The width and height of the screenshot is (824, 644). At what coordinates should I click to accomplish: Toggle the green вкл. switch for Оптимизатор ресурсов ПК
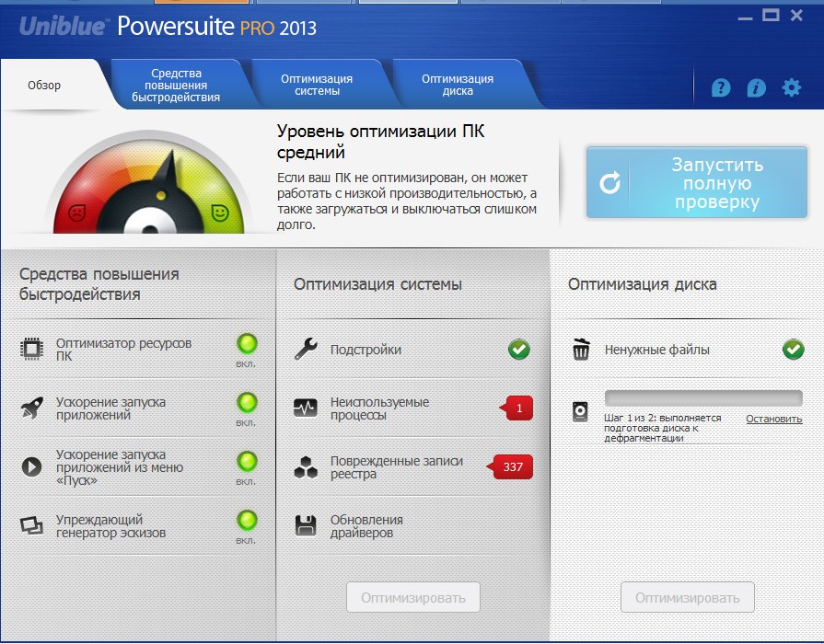[247, 344]
